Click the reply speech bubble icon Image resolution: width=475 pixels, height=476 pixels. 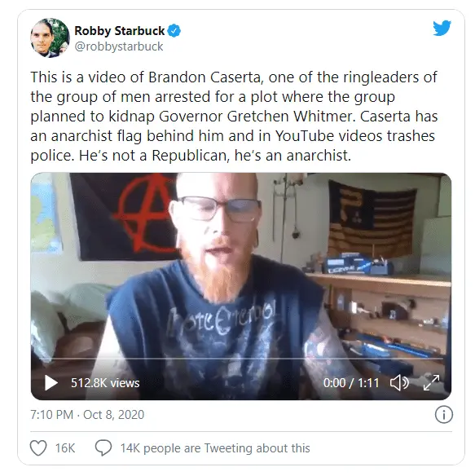pyautogui.click(x=103, y=448)
